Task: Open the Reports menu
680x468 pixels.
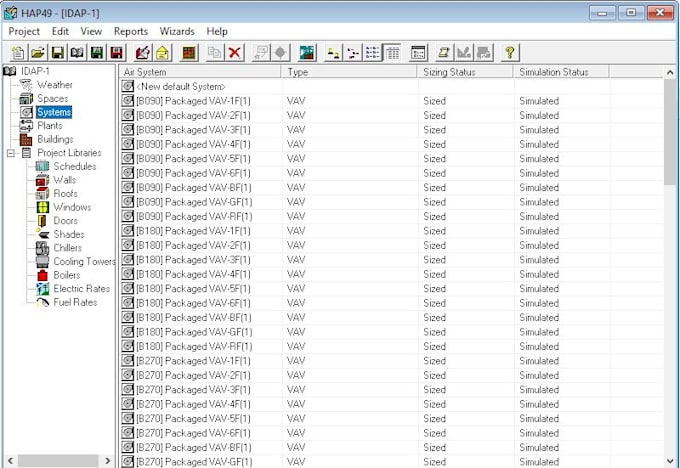Action: tap(131, 31)
